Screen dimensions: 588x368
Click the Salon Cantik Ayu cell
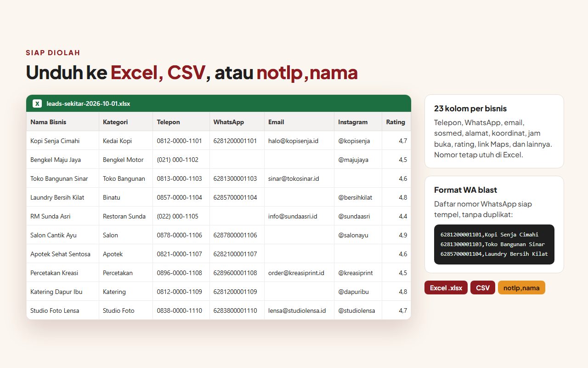(62, 235)
